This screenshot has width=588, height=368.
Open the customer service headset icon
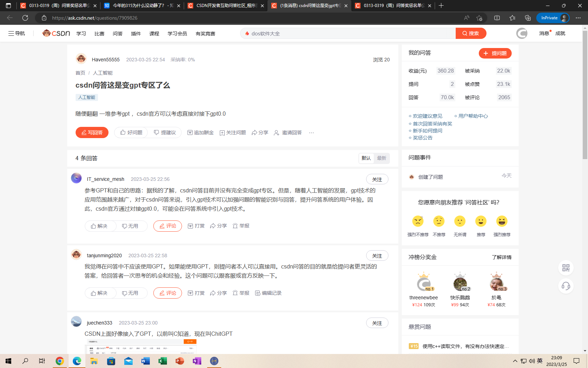pos(566,286)
